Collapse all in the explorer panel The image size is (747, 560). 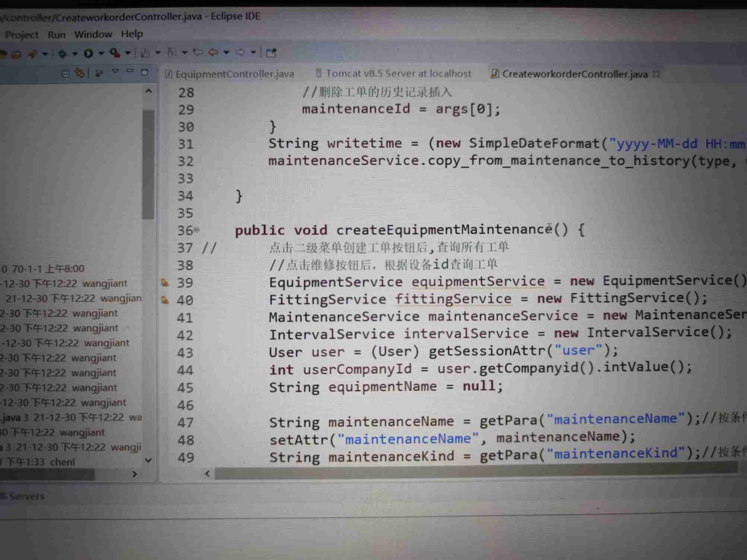[66, 74]
